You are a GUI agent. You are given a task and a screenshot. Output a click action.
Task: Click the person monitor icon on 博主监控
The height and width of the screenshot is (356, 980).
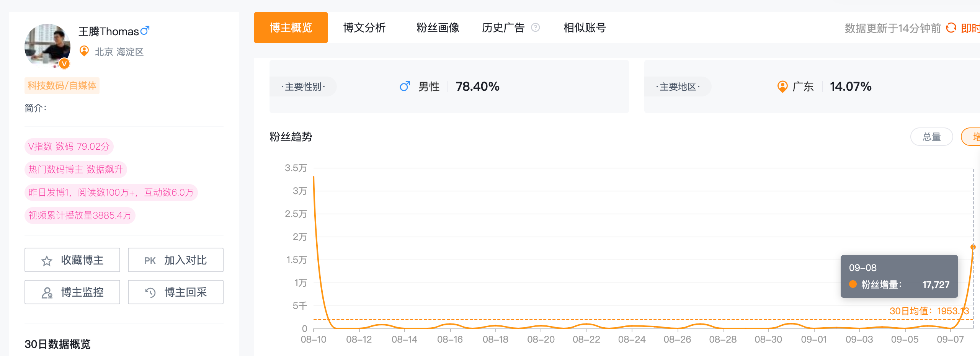[47, 293]
